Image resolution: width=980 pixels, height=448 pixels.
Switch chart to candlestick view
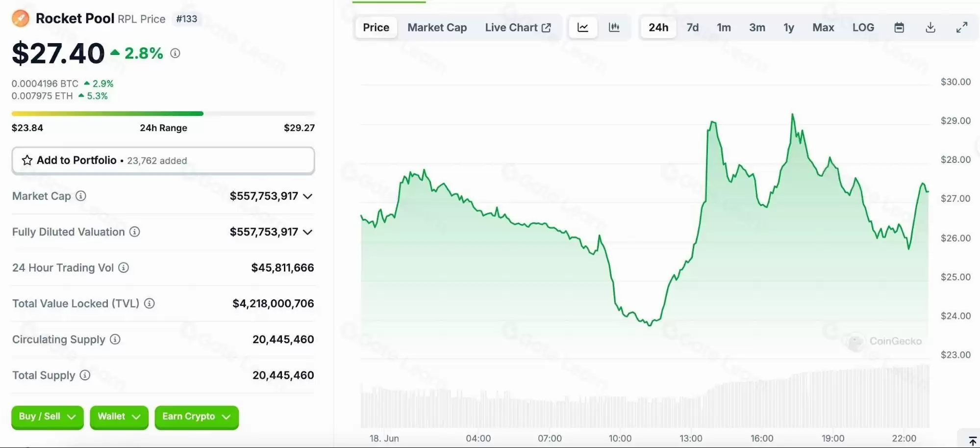click(x=614, y=27)
